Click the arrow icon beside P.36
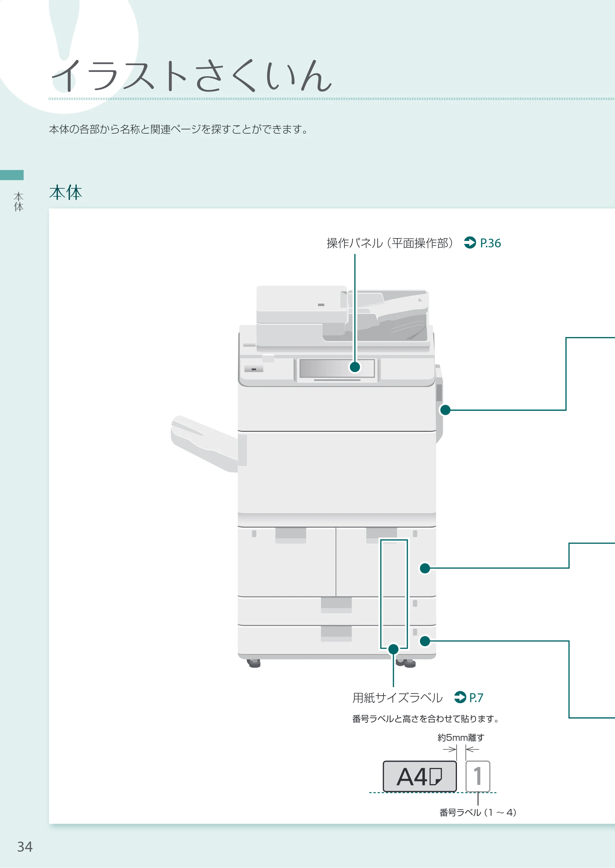Image resolution: width=615 pixels, height=868 pixels. click(x=470, y=242)
